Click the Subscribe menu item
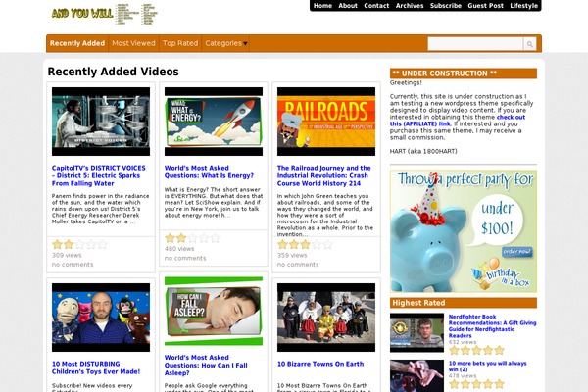Viewport: 588px width, 392px height. point(446,6)
